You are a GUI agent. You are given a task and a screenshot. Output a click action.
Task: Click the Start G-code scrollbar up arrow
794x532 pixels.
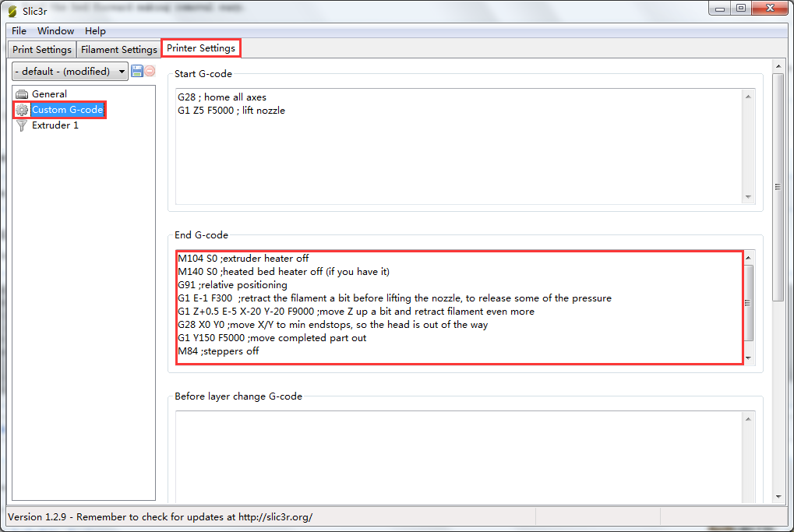(x=749, y=97)
